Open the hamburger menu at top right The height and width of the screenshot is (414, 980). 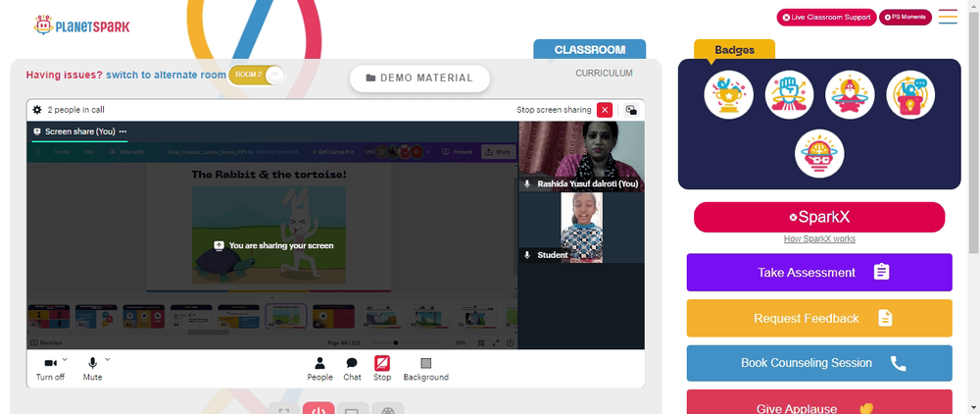tap(948, 17)
